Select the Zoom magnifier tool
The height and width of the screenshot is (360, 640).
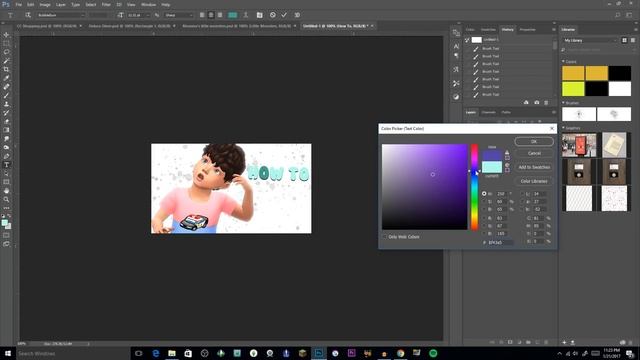[x=6, y=200]
